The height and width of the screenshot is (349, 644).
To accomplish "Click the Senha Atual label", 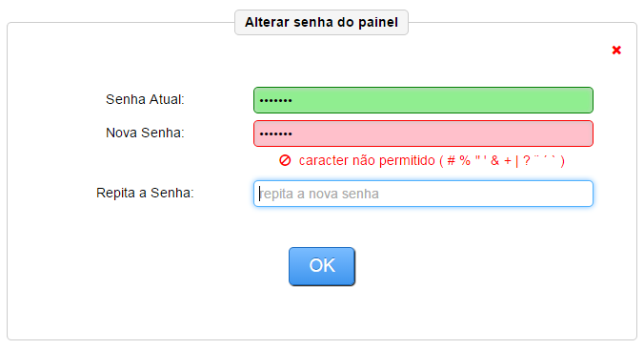I will pos(145,99).
